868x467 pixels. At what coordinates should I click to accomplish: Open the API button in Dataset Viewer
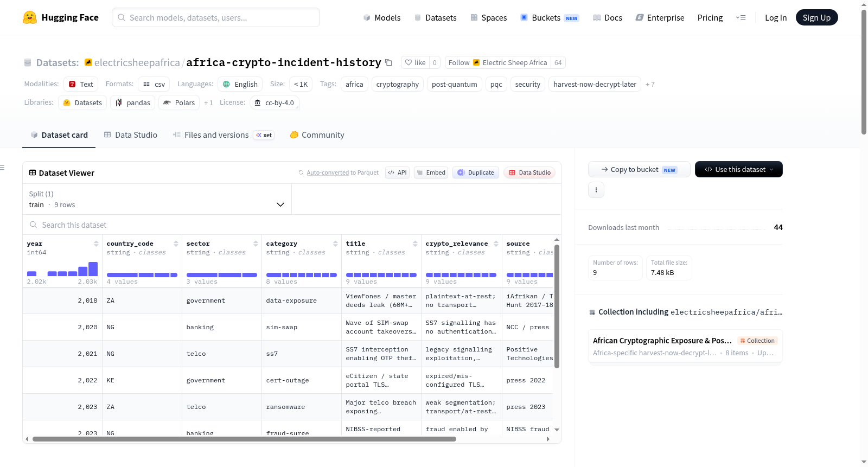click(x=397, y=172)
